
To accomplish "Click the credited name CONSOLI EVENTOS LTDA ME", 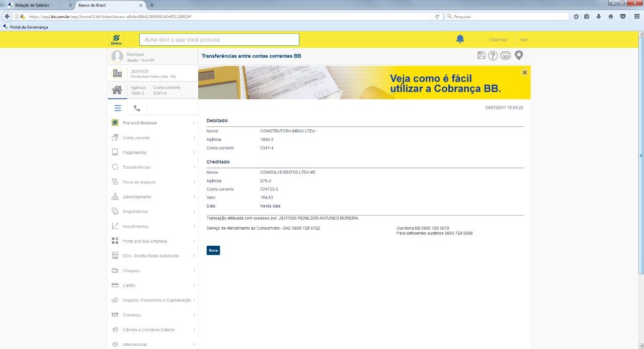I will tap(288, 172).
